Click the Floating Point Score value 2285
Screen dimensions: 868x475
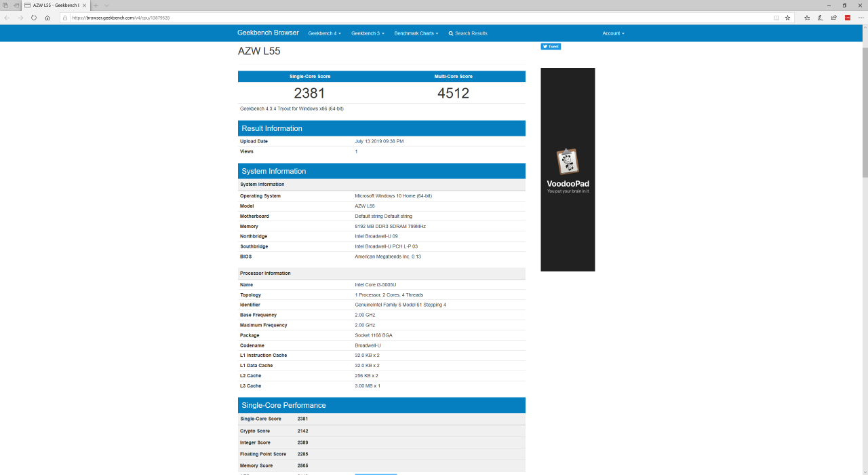[x=302, y=454]
